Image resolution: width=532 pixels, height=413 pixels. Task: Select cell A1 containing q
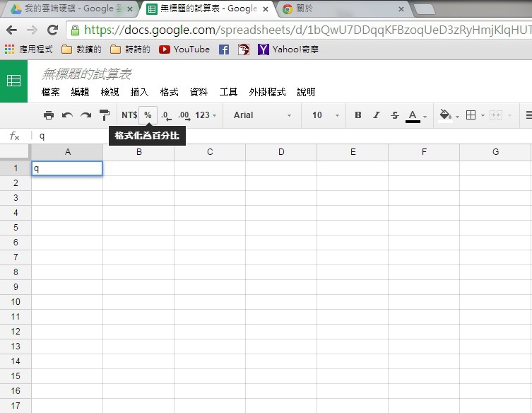click(x=67, y=168)
